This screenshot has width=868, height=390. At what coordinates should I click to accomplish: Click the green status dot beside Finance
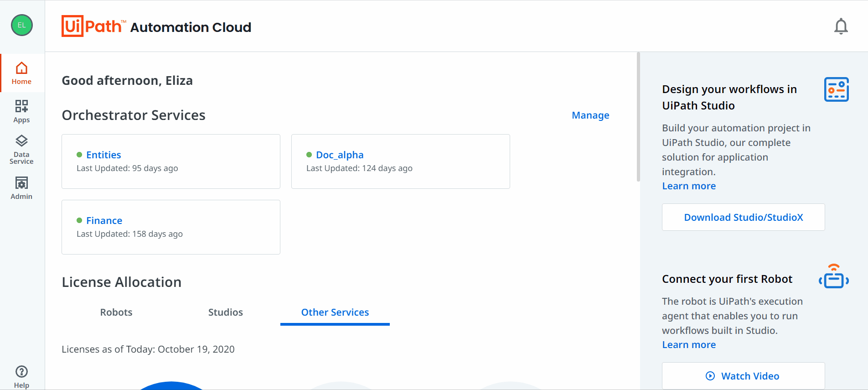tap(79, 220)
